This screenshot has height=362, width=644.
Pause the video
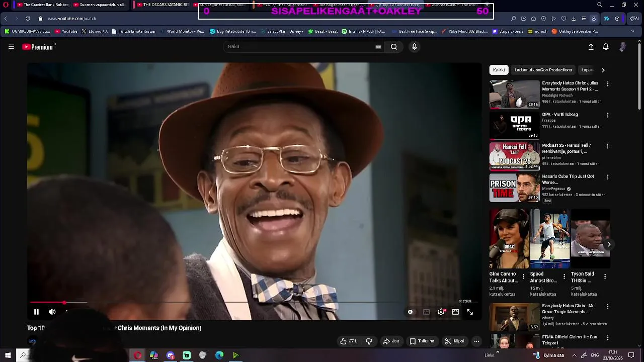pyautogui.click(x=36, y=312)
